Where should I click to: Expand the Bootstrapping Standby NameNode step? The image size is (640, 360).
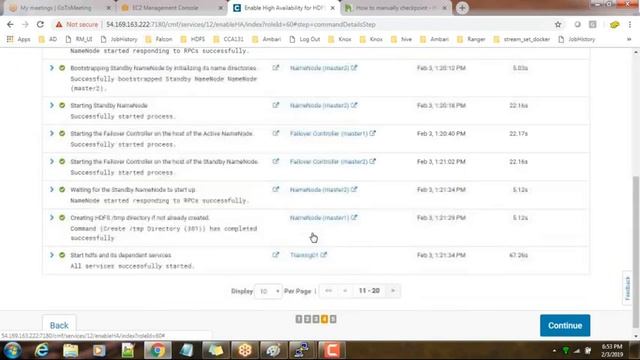click(x=52, y=68)
